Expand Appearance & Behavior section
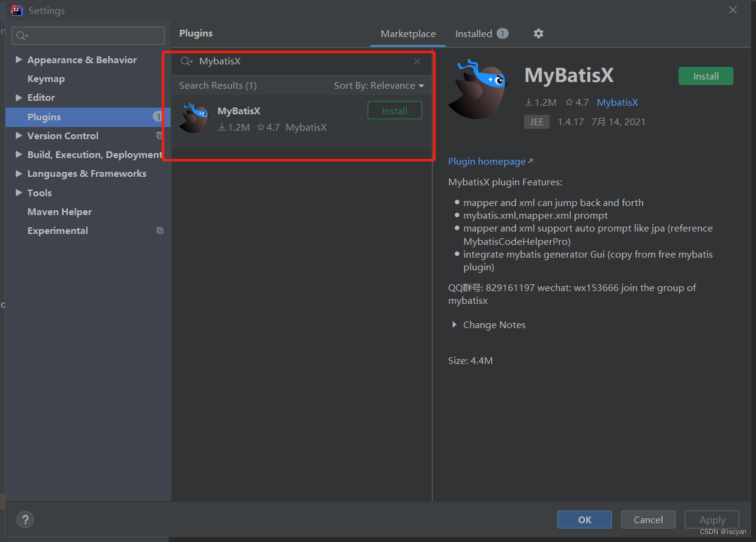 pyautogui.click(x=19, y=60)
